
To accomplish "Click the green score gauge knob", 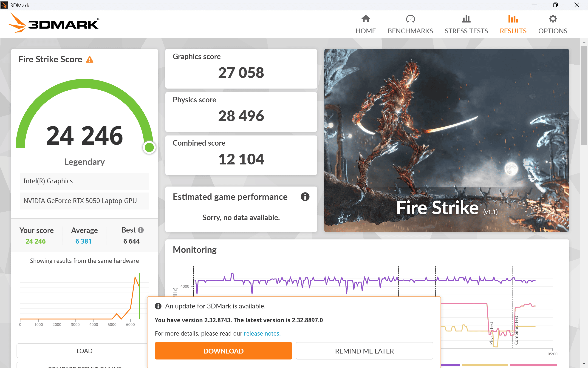I will 149,147.
